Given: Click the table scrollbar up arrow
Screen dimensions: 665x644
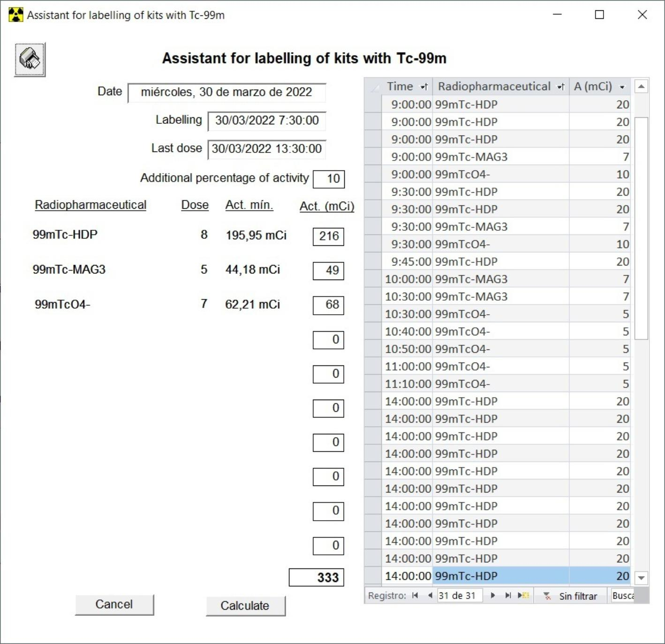Looking at the screenshot, I should (x=641, y=86).
